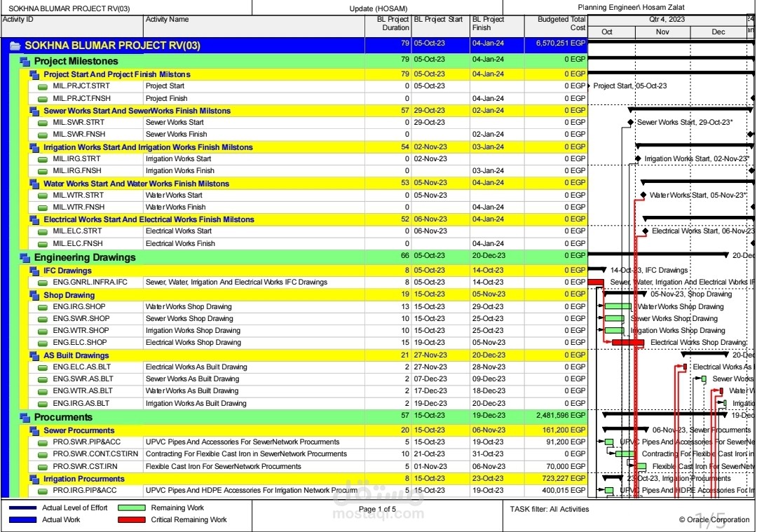The image size is (757, 532).
Task: Click the PRO.SWR.CONT.CST.IRN activity ID
Action: point(95,453)
